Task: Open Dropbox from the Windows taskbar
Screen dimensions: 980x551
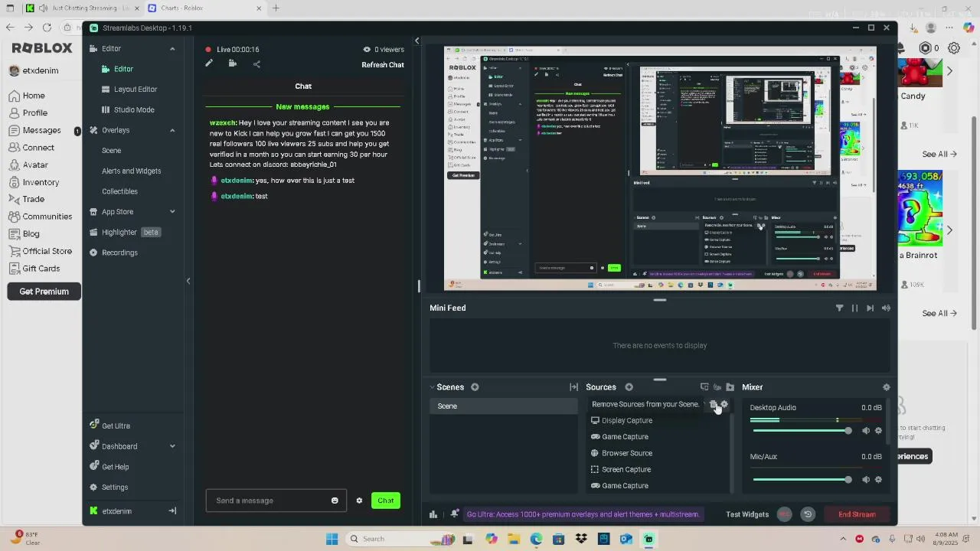Action: point(581,539)
